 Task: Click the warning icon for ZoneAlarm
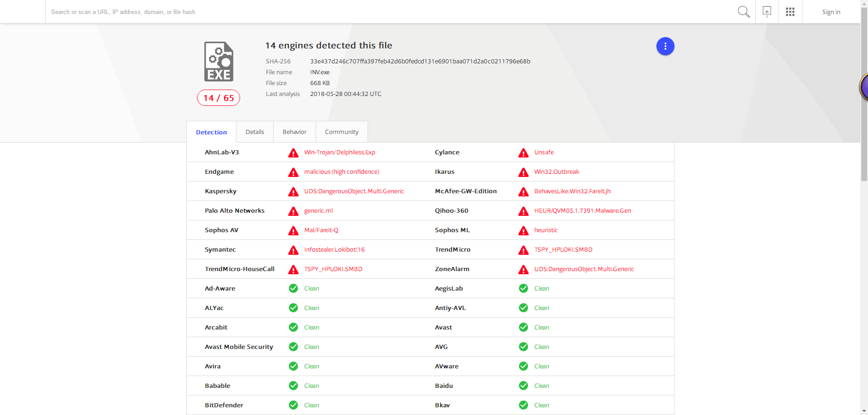524,269
